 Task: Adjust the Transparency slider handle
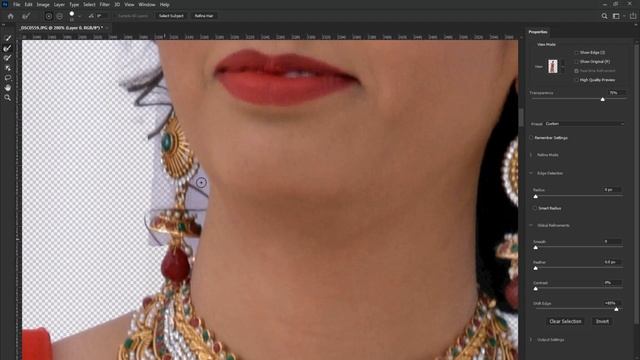tap(602, 99)
